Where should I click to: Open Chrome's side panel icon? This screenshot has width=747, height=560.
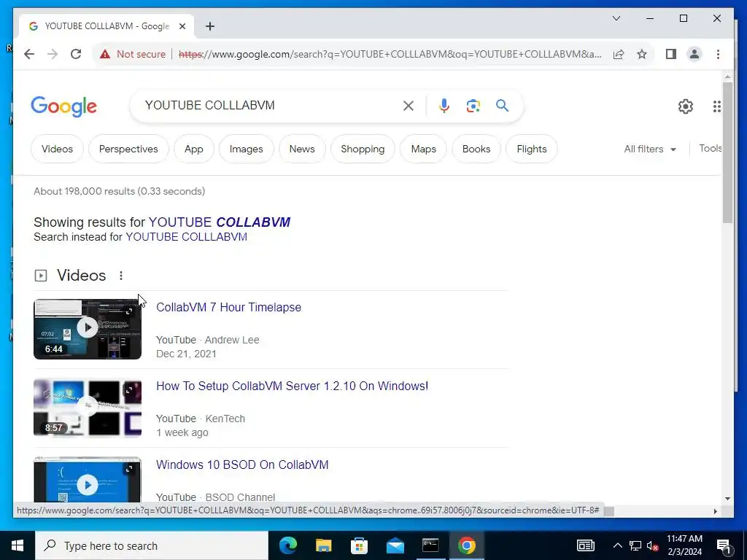671,54
